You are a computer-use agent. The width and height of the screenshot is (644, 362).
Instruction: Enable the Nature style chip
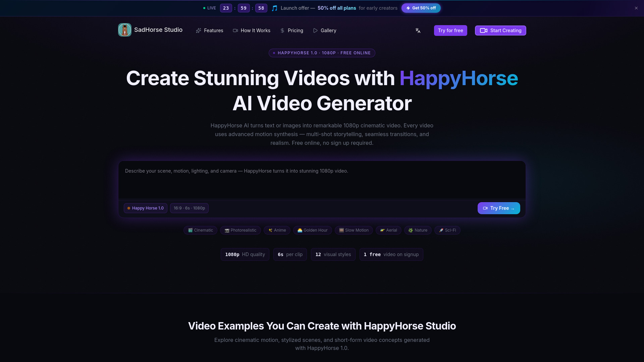tap(418, 230)
